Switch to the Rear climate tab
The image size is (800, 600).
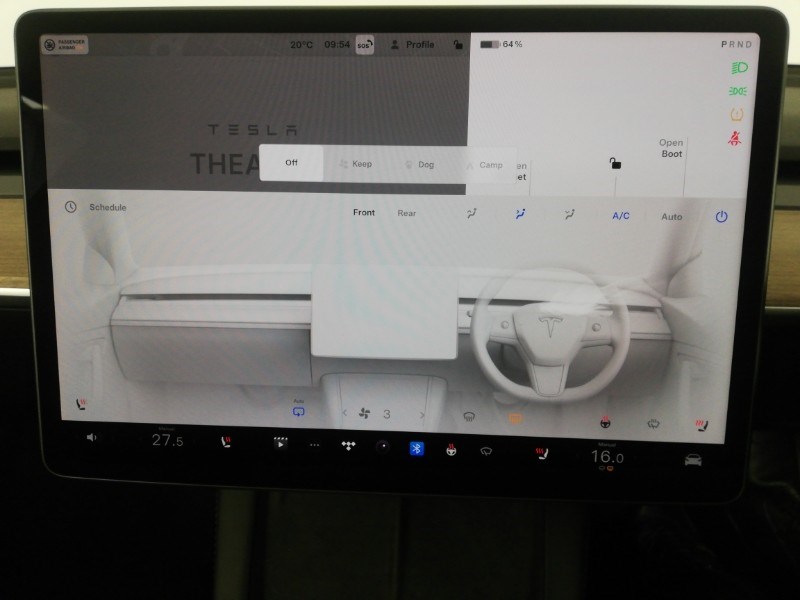[x=407, y=213]
